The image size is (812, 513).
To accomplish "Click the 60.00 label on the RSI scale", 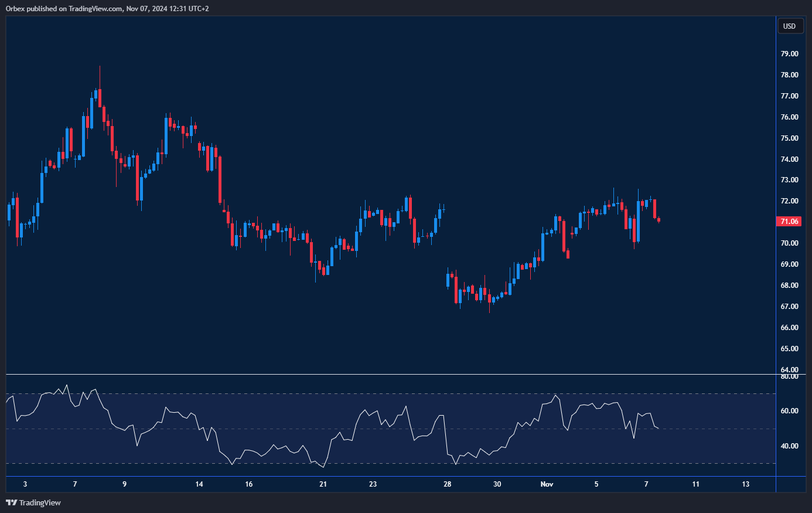I will coord(789,411).
